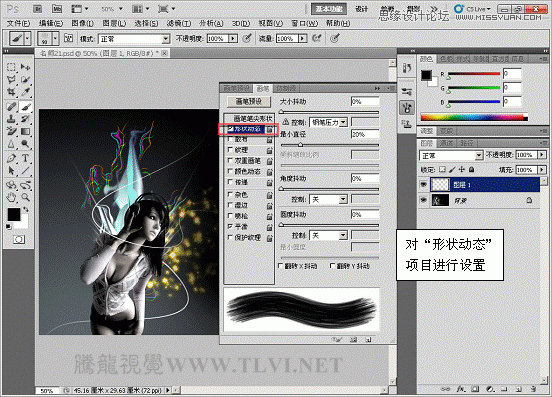Click the R channel slider handle in the Color panel
The height and width of the screenshot is (397, 552).
448,77
